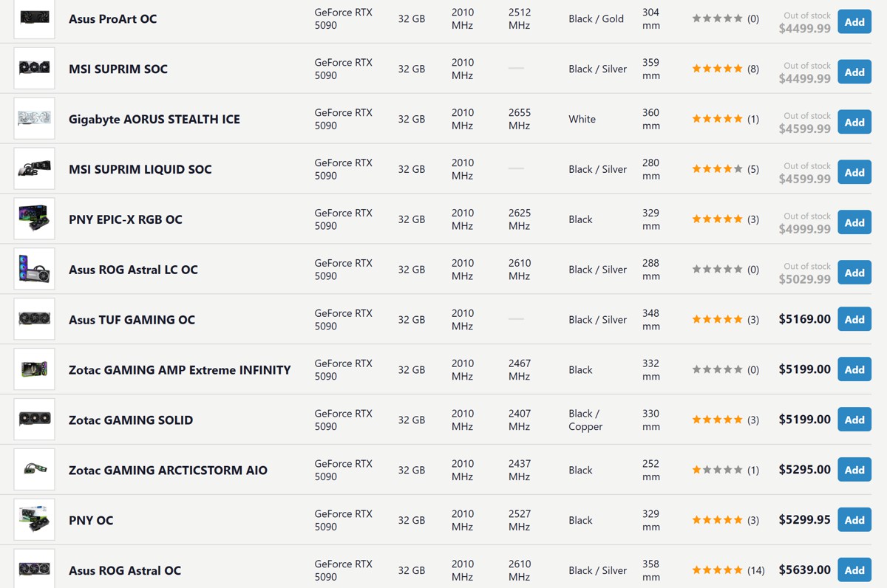Open the Asus ProArt OC product thumbnail
Screen dimensions: 887x588
[x=34, y=18]
